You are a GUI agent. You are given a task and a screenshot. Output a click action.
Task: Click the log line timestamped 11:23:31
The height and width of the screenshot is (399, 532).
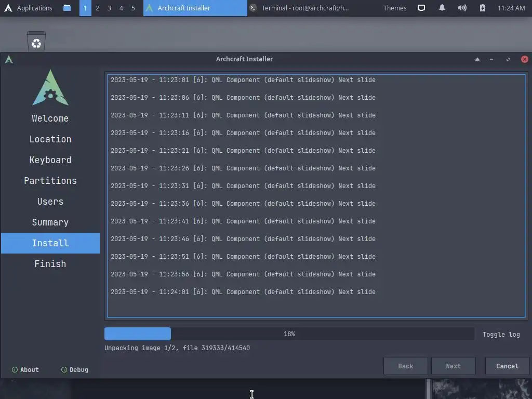click(x=243, y=186)
